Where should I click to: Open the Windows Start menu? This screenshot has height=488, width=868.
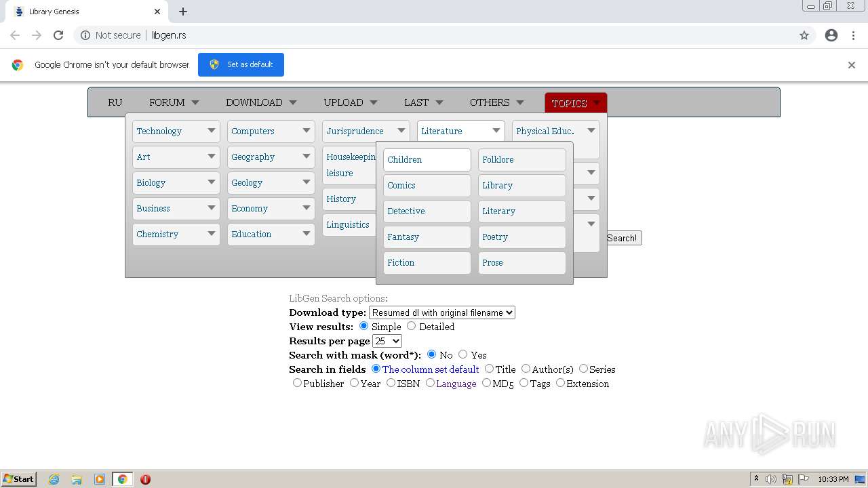19,479
